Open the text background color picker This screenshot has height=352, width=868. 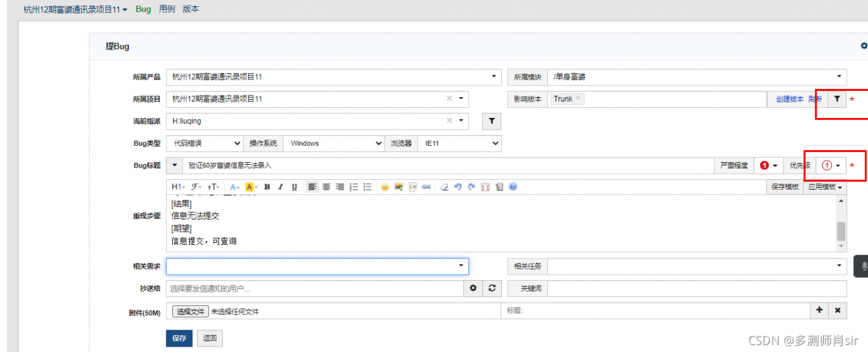tap(250, 187)
